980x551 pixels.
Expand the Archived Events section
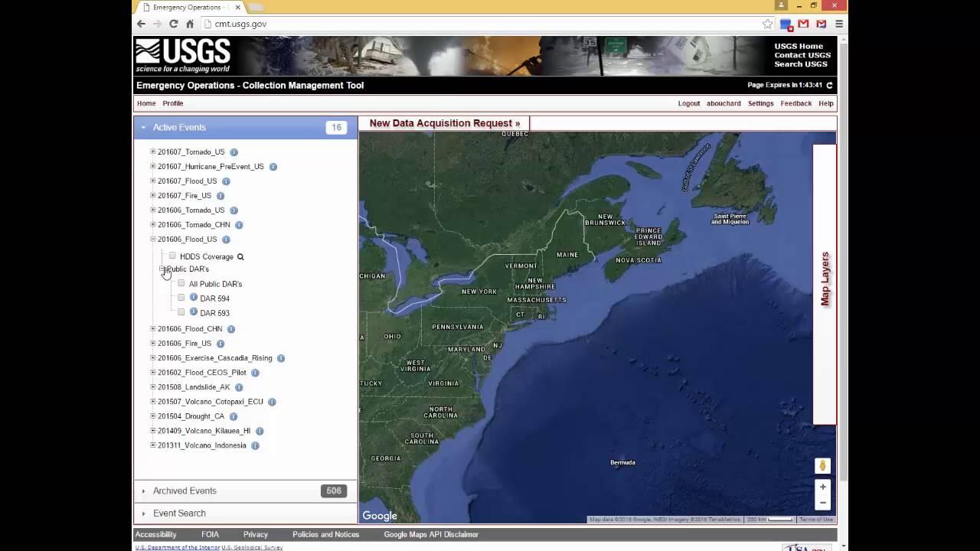(185, 491)
